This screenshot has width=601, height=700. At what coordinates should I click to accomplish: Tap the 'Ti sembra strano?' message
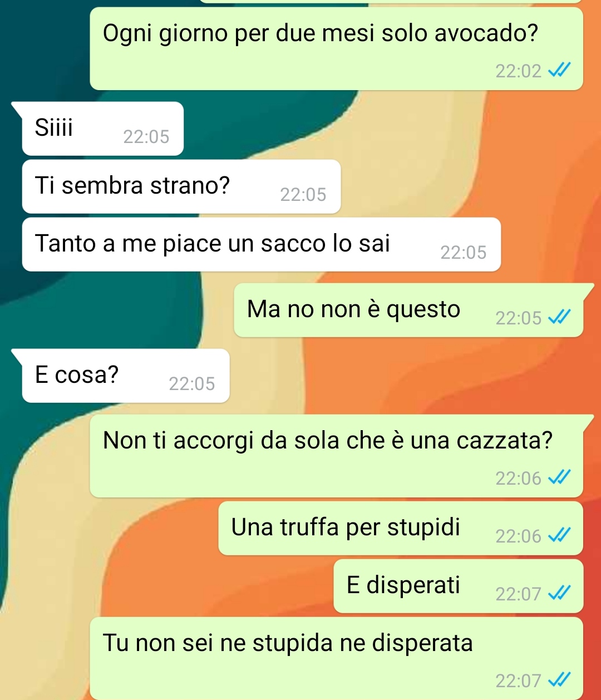[181, 186]
